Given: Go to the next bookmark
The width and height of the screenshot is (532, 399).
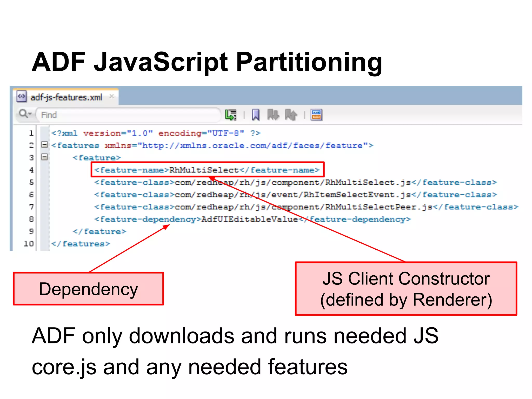Looking at the screenshot, I should point(273,115).
